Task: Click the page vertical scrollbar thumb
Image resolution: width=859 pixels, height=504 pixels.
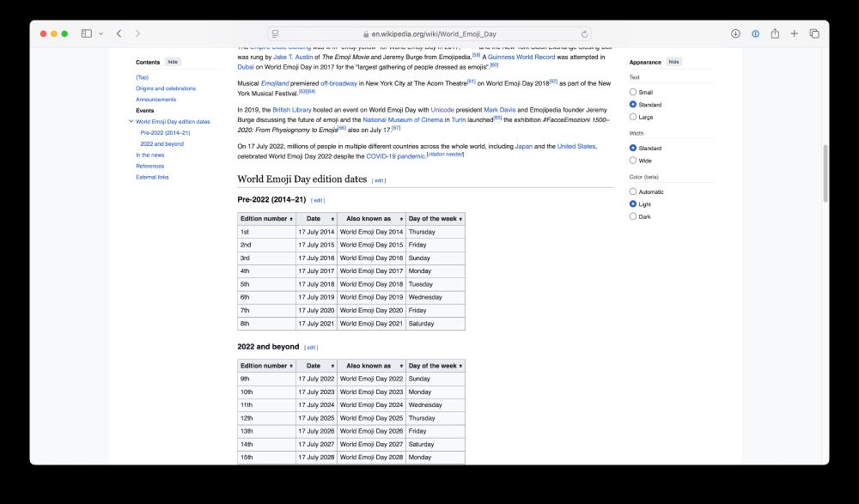Action: tap(825, 173)
